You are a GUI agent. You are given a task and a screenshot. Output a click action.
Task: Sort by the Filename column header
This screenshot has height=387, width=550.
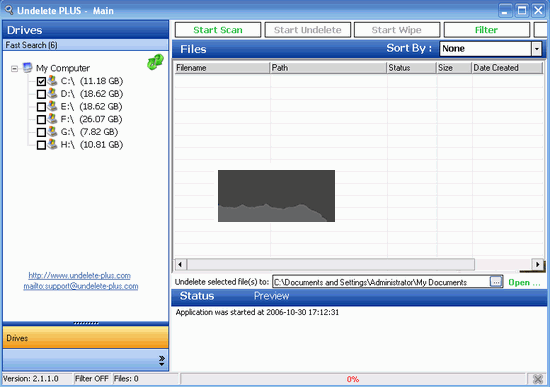tap(222, 68)
